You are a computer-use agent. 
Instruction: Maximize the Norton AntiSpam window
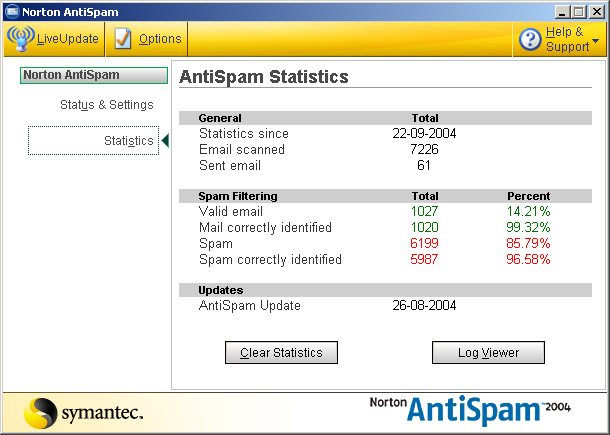(578, 12)
